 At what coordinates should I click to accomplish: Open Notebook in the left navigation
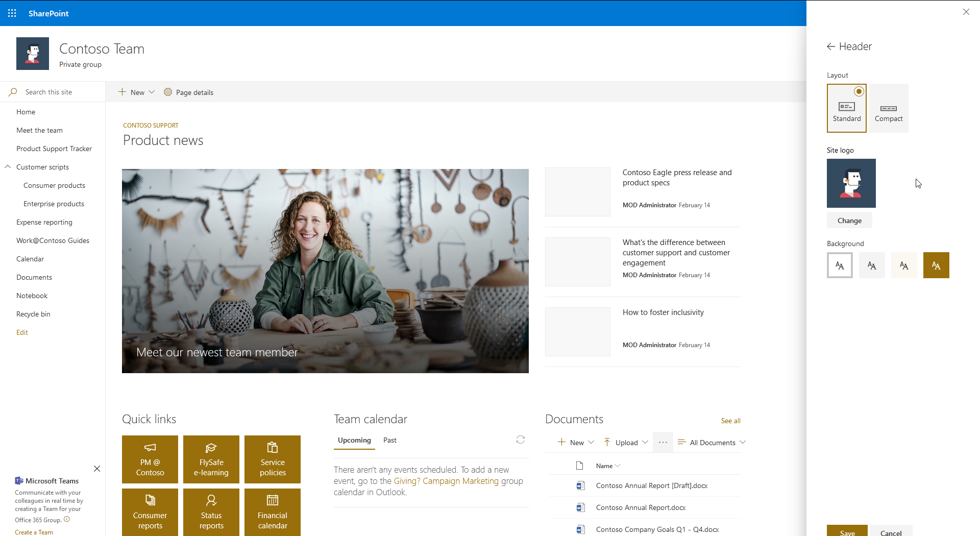32,296
